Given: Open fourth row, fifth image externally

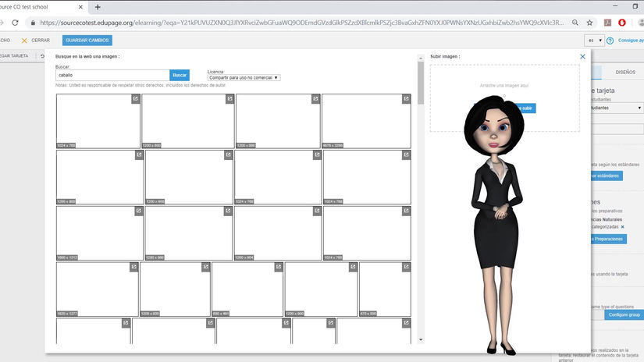Looking at the screenshot, I should (x=406, y=267).
